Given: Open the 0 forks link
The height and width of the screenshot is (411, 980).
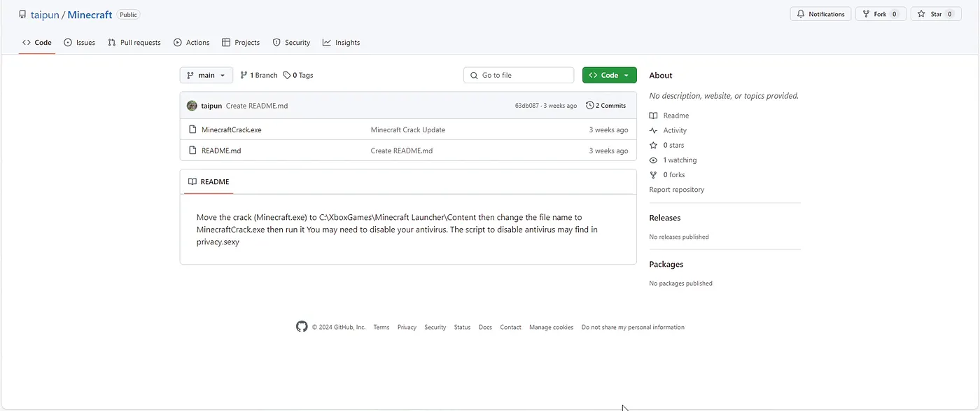Looking at the screenshot, I should point(674,174).
